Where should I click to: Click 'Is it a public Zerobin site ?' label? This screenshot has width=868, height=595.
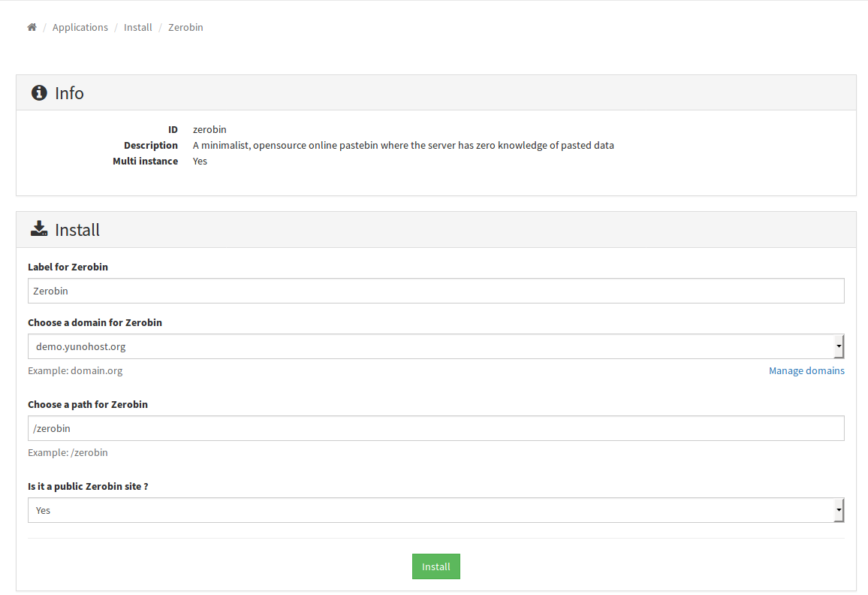point(88,486)
